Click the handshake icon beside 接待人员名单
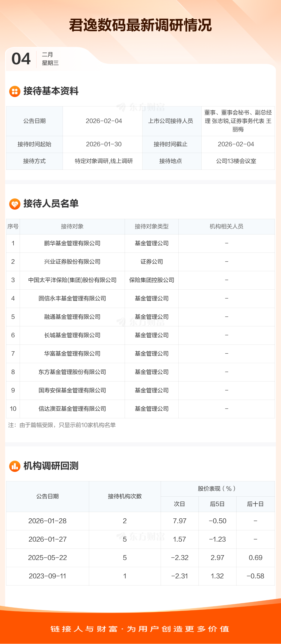Image resolution: width=281 pixels, height=644 pixels. pyautogui.click(x=15, y=204)
